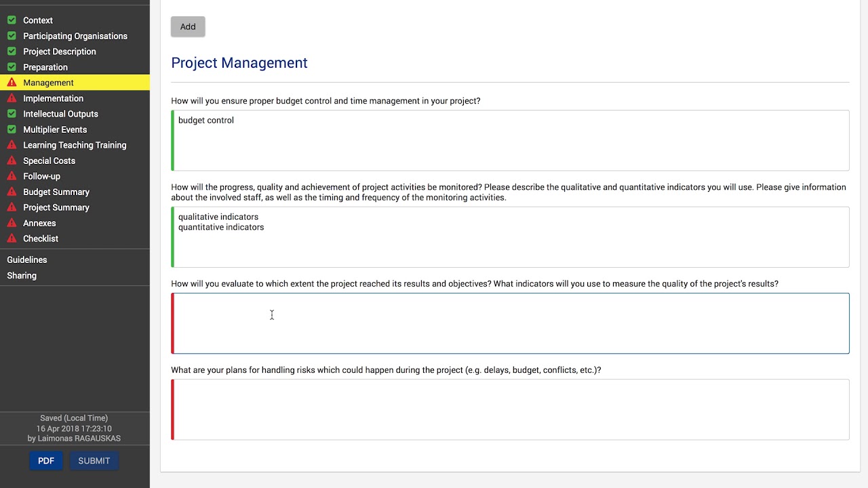Click warning icon beside Learning Teaching Training

click(x=12, y=145)
